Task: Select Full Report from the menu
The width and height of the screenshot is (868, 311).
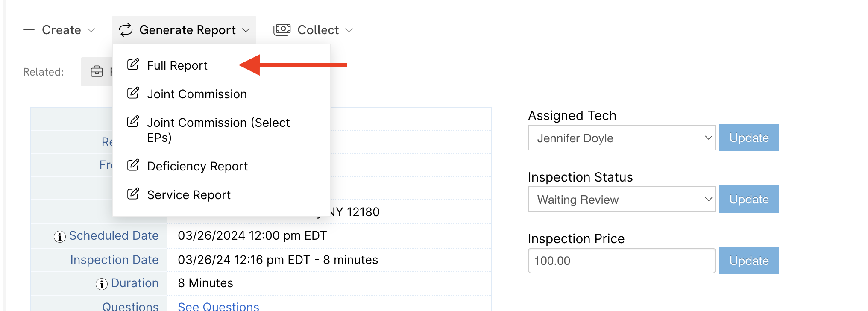Action: pos(177,65)
